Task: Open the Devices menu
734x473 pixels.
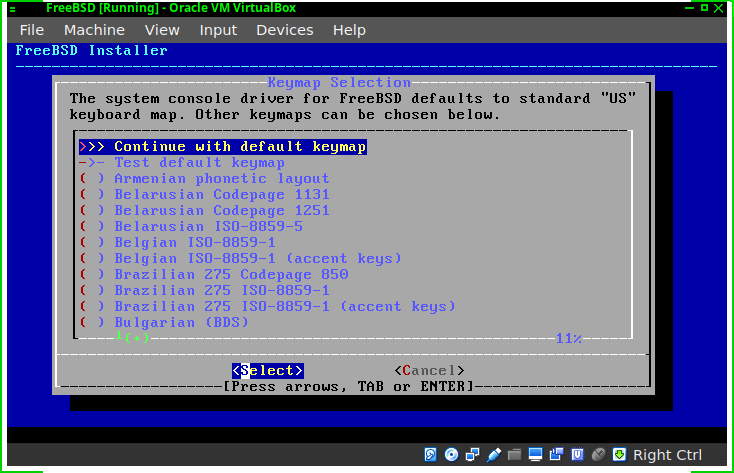Action: [285, 30]
